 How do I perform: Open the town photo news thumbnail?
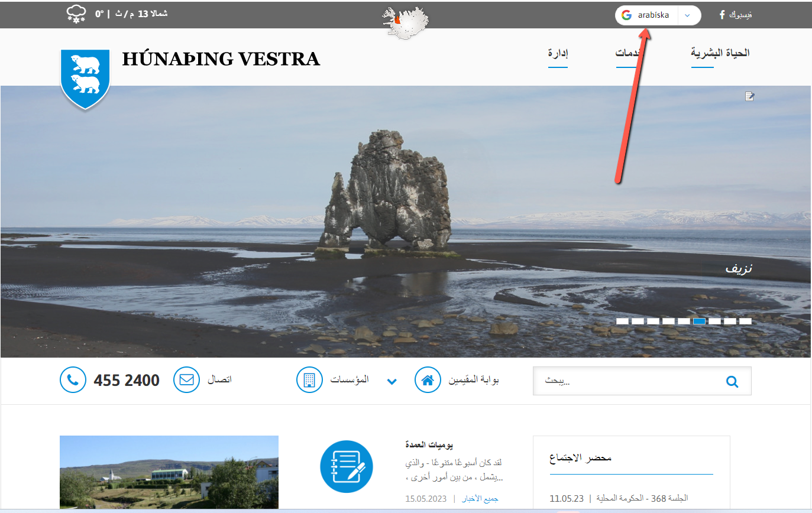[x=169, y=472]
